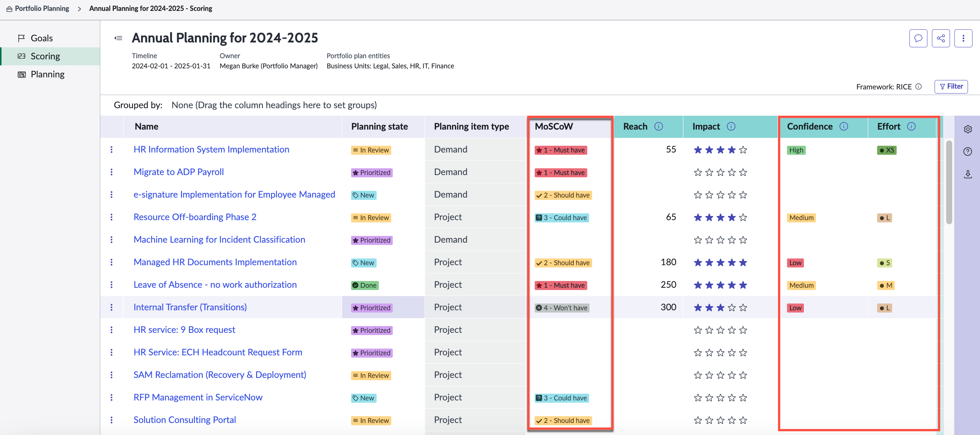Click the Portfolio Planning breadcrumb home icon
This screenshot has height=435, width=980.
[9, 9]
